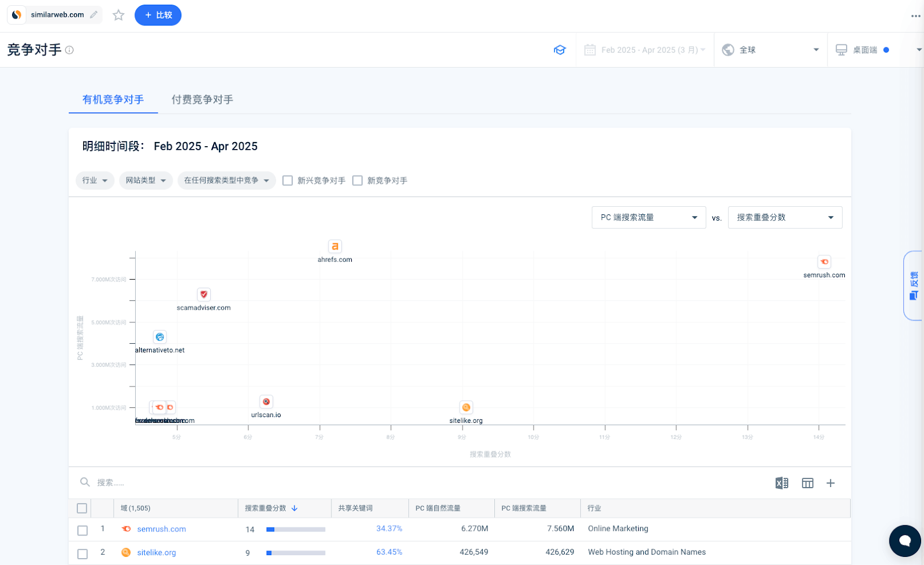924x565 pixels.
Task: Click the favorite star icon
Action: pos(118,15)
